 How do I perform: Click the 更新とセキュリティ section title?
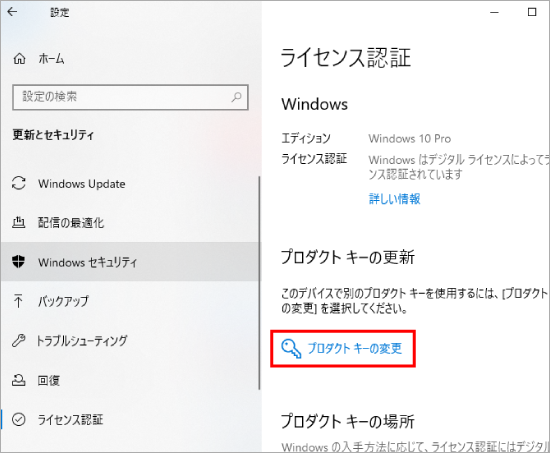pyautogui.click(x=53, y=134)
